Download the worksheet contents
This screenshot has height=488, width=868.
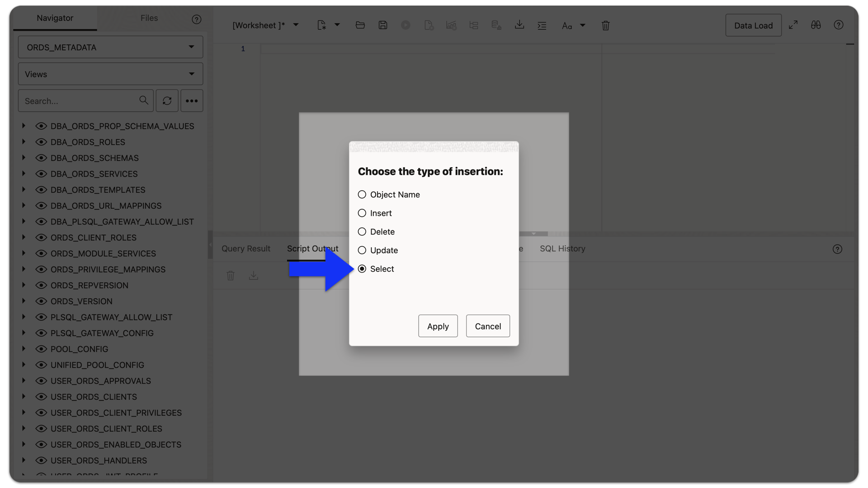tap(519, 25)
